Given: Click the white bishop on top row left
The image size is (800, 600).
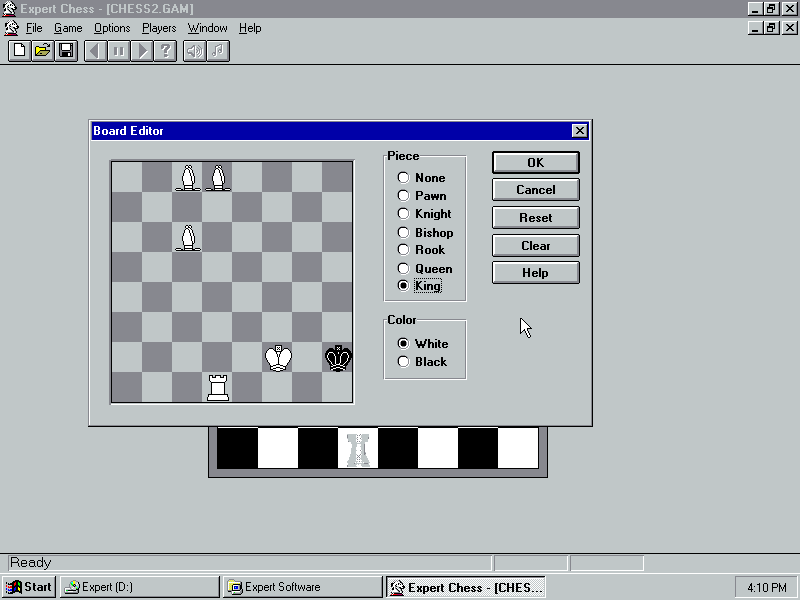Looking at the screenshot, I should (x=188, y=178).
